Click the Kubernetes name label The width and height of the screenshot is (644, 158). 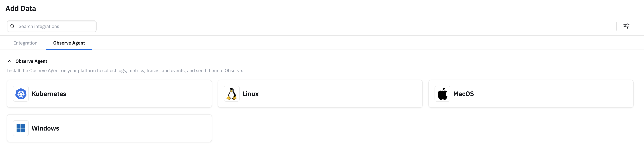pos(49,94)
